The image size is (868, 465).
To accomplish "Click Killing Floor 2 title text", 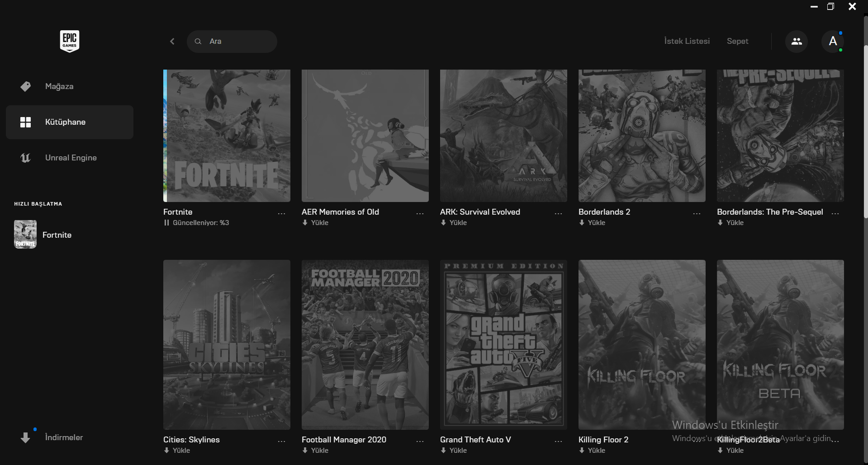I will [x=603, y=440].
